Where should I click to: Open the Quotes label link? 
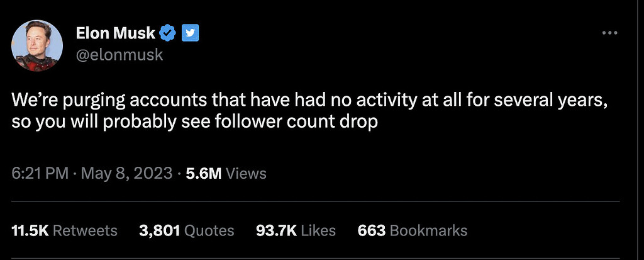point(209,230)
